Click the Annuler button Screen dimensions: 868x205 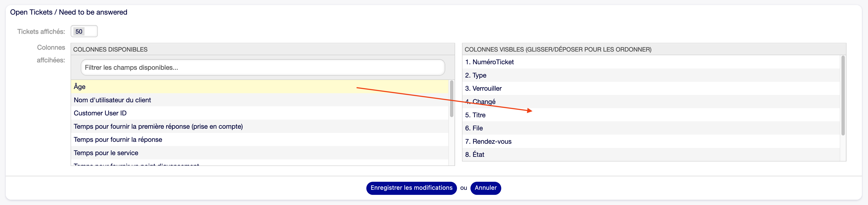(x=485, y=188)
